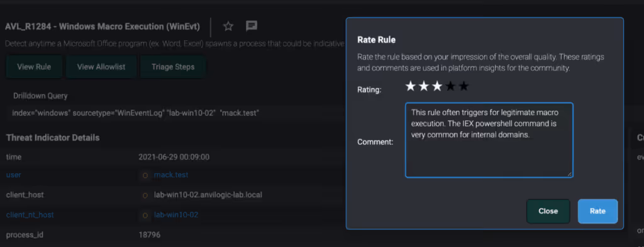Click the 'process_id' field label

click(25, 235)
